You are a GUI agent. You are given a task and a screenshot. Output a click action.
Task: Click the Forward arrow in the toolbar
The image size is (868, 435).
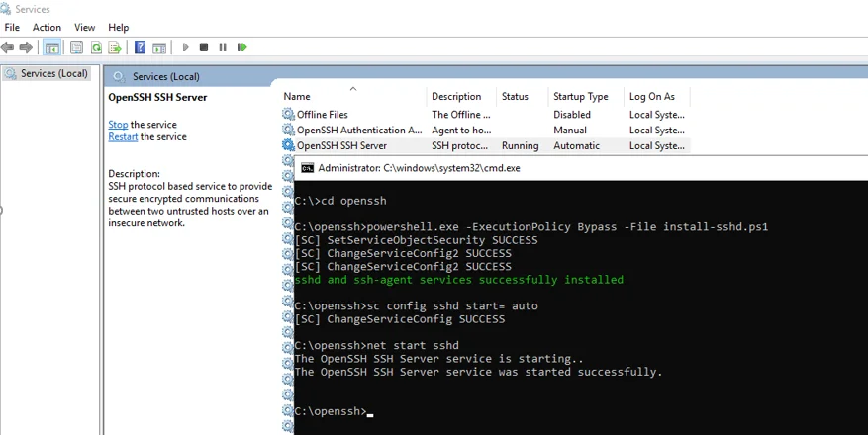point(26,47)
